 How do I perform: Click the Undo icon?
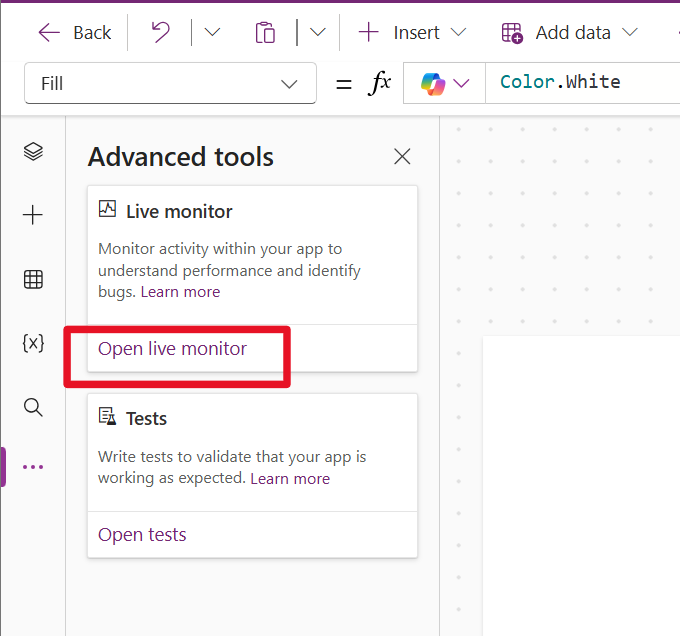click(x=160, y=33)
